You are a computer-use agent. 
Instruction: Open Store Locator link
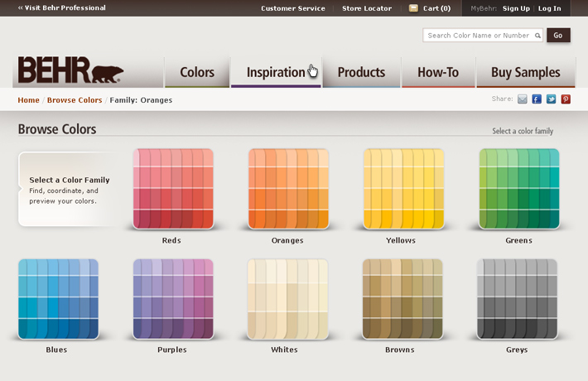367,8
